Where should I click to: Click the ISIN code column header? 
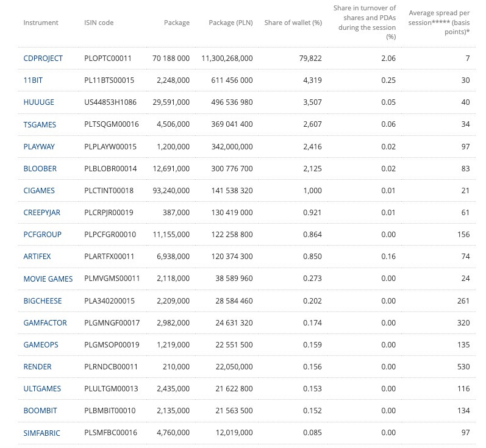click(99, 23)
